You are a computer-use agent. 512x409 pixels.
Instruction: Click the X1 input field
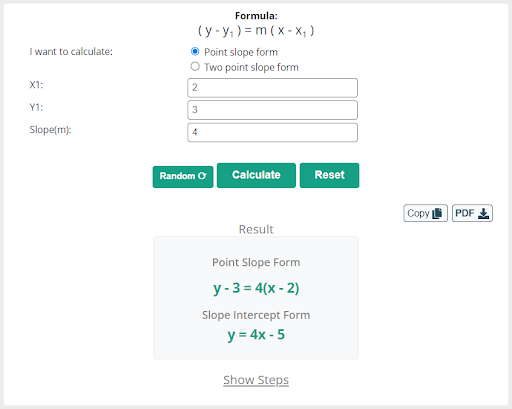272,88
